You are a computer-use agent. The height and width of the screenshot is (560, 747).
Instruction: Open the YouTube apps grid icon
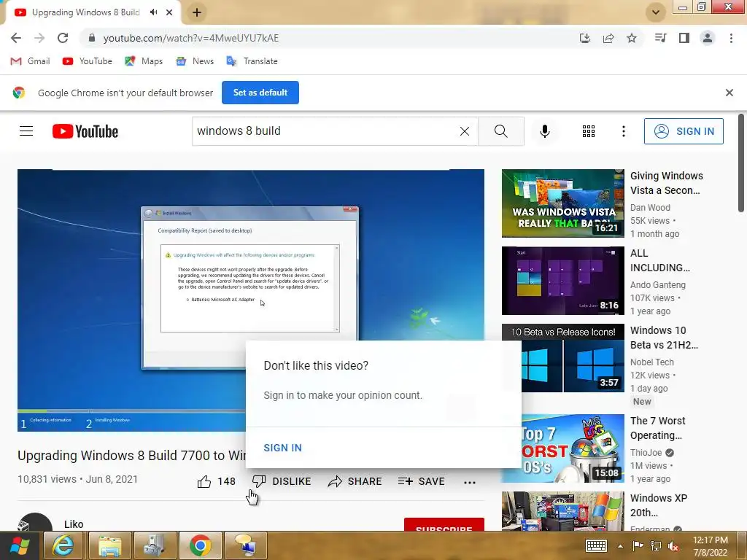point(589,131)
